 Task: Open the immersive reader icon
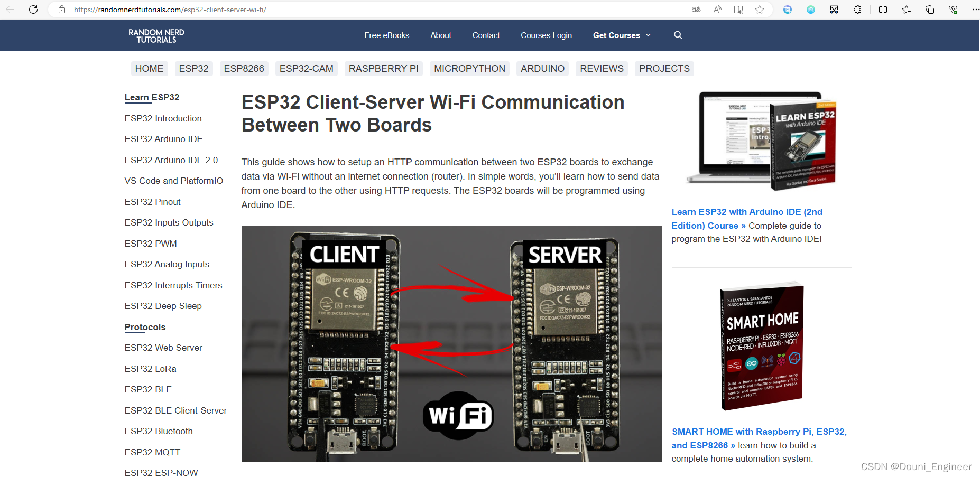click(738, 10)
